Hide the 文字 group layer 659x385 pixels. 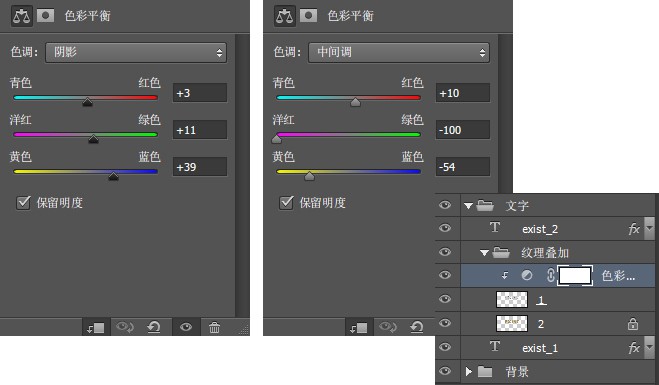click(445, 205)
